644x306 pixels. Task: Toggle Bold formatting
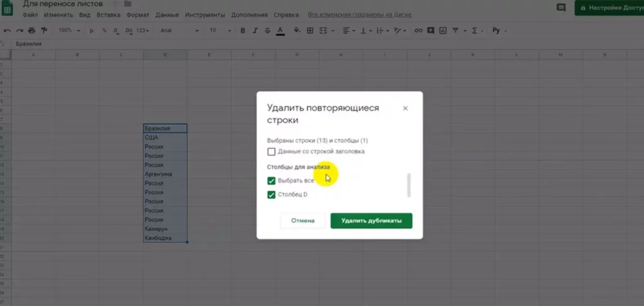(243, 31)
